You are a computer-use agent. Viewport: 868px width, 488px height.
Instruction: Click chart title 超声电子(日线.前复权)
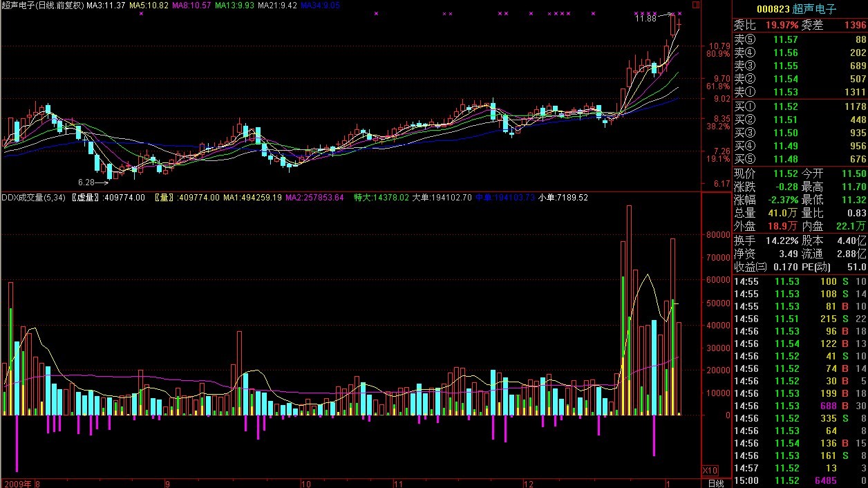pyautogui.click(x=42, y=6)
